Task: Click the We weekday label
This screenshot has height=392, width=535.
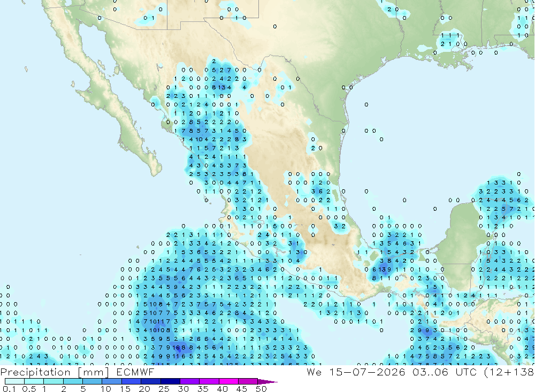Action: coord(314,372)
